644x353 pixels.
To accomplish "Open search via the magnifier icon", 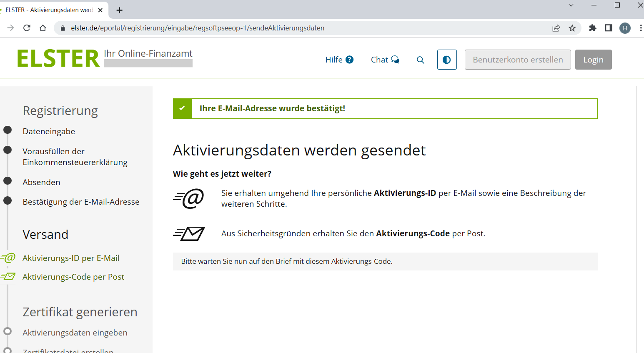I will point(421,60).
